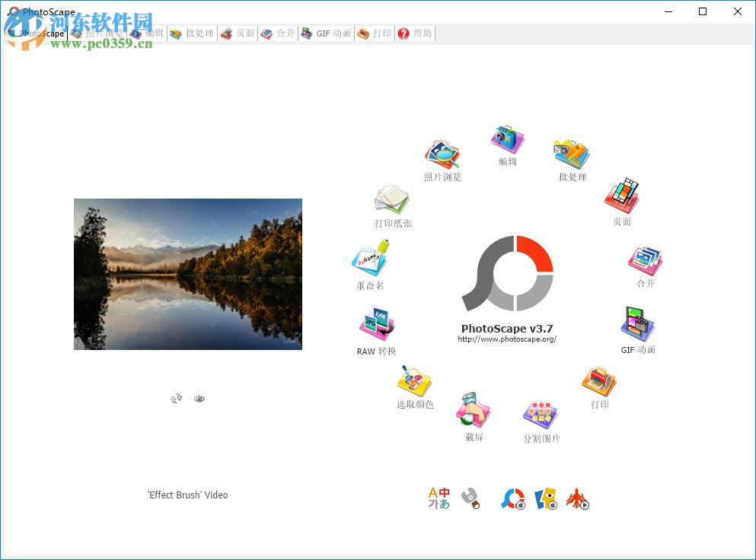Maximize the PhotoScape window
This screenshot has height=560, width=756.
[x=703, y=11]
